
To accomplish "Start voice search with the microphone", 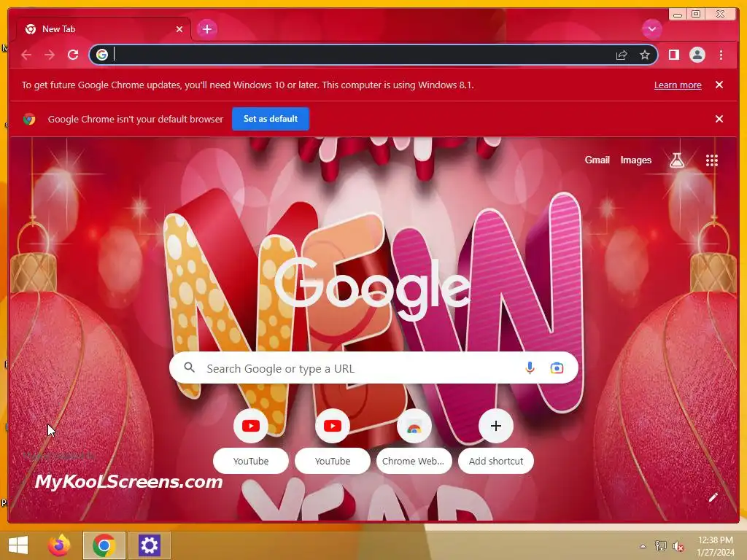I will tap(530, 368).
